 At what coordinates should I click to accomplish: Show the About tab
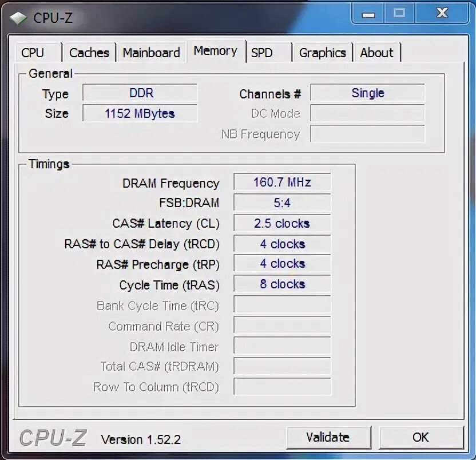pyautogui.click(x=377, y=53)
